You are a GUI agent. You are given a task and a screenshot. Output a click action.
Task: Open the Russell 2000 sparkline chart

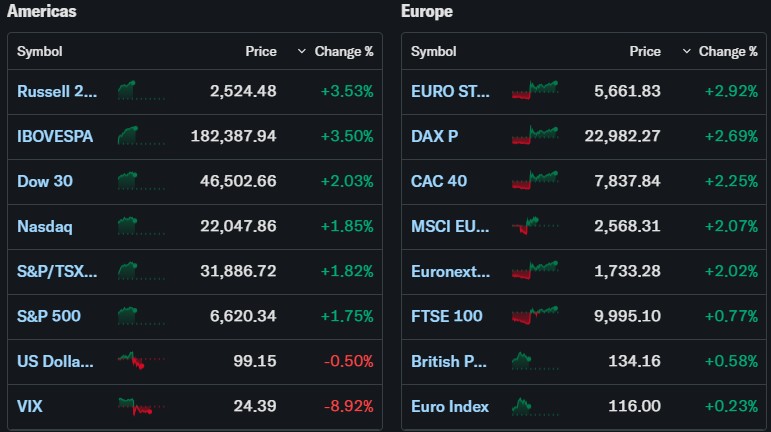pyautogui.click(x=140, y=91)
